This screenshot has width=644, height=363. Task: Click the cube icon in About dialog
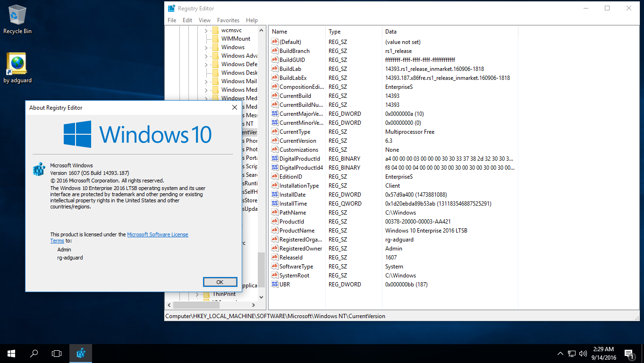(39, 170)
